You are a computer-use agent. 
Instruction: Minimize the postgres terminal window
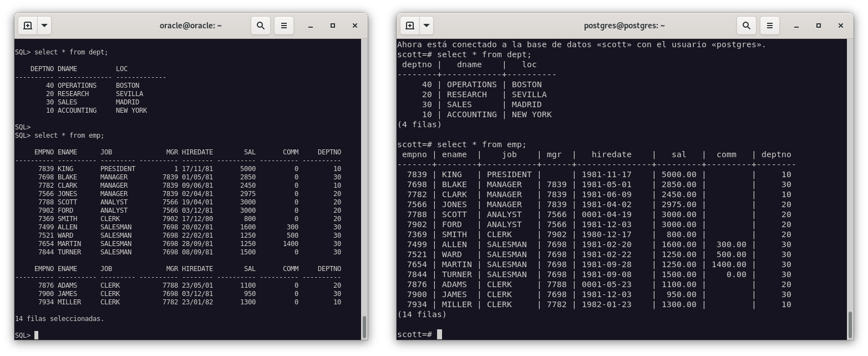796,26
